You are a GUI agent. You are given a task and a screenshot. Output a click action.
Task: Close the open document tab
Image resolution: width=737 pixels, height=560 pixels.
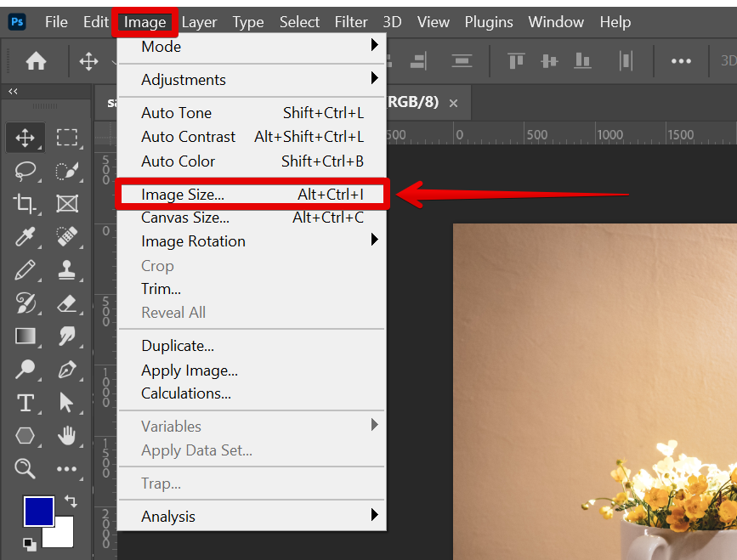point(453,103)
